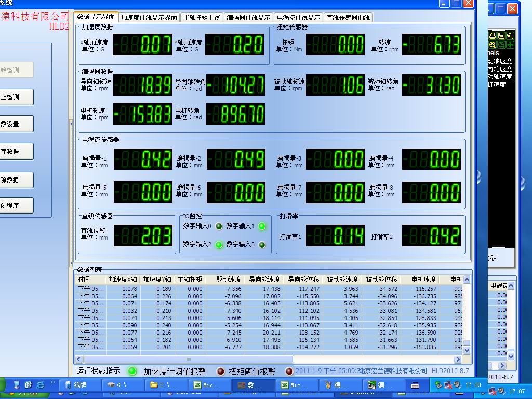Click the save floppy-disk icon in chart toolbar
The height and width of the screenshot is (399, 532).
[x=501, y=36]
